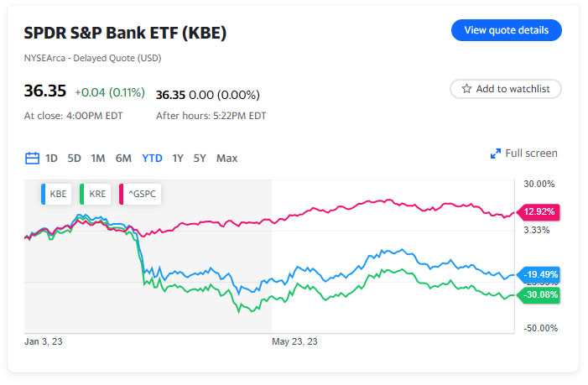Open the calendar date range icon
The height and width of the screenshot is (385, 588).
33,158
